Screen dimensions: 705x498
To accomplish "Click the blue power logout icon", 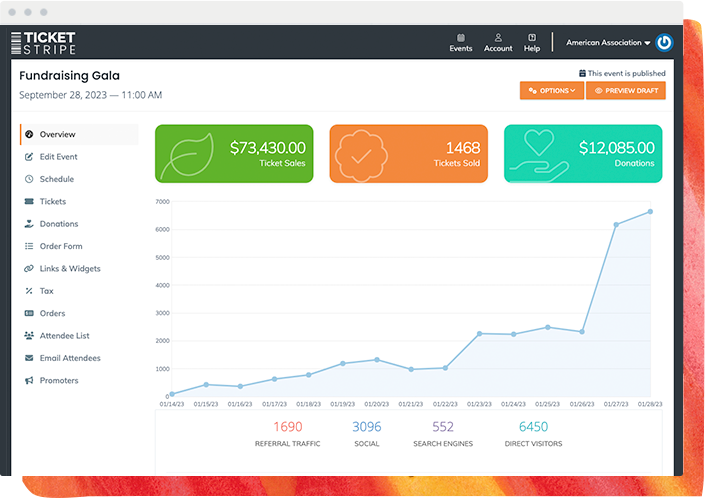I will [664, 43].
